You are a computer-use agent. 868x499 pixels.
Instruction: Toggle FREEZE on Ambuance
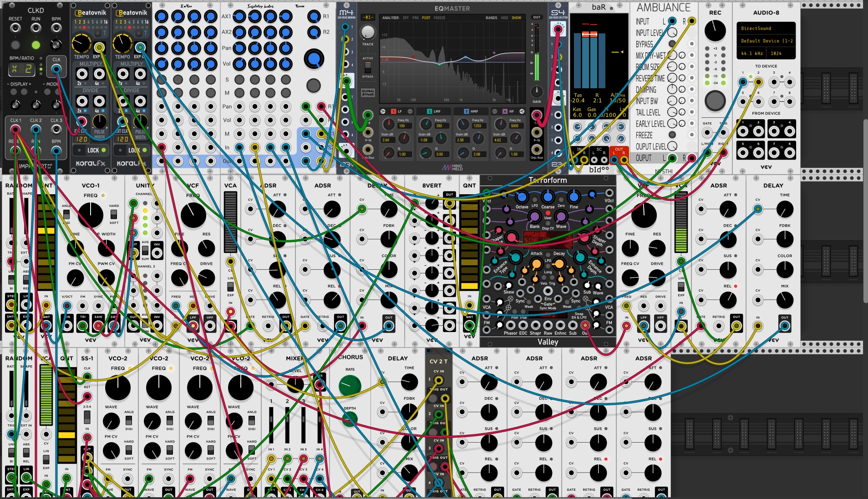672,135
